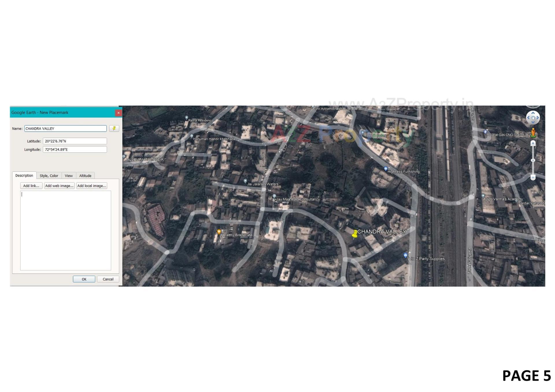This screenshot has width=555, height=392.
Task: Open the View tab
Action: pos(69,176)
